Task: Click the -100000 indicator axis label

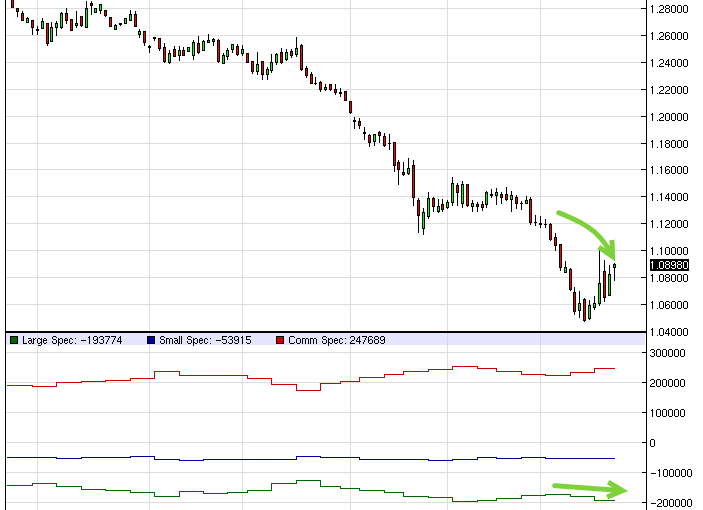Action: tap(671, 473)
